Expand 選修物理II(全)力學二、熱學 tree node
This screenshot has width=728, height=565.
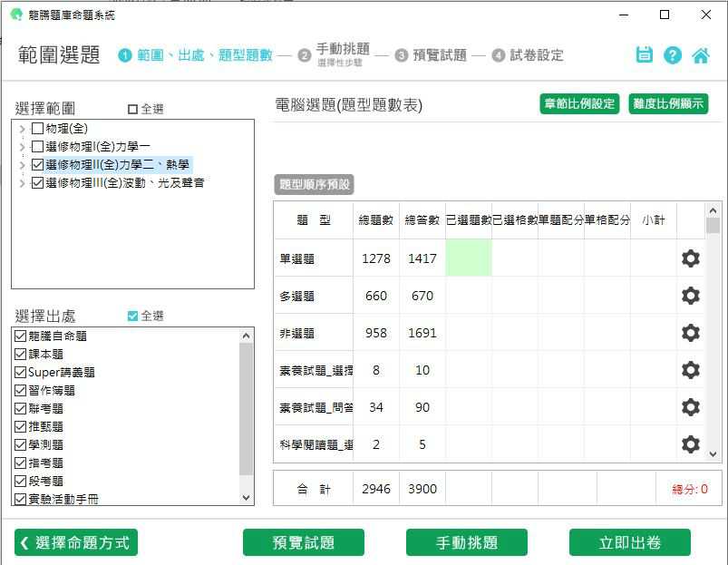pyautogui.click(x=22, y=165)
